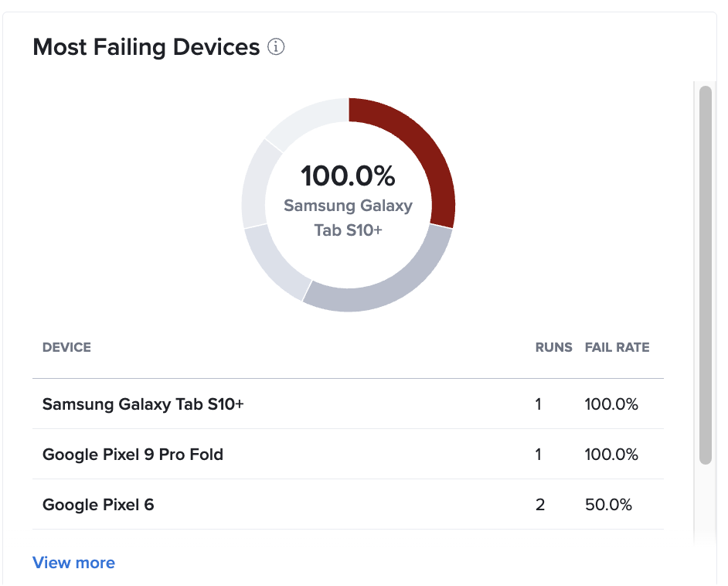Open the View more link
This screenshot has width=728, height=586.
[x=73, y=562]
